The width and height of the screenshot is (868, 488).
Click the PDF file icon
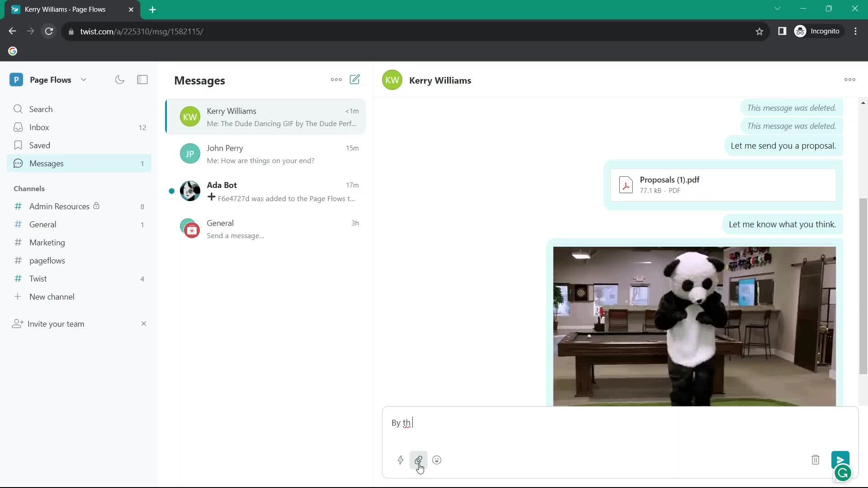[x=626, y=185]
